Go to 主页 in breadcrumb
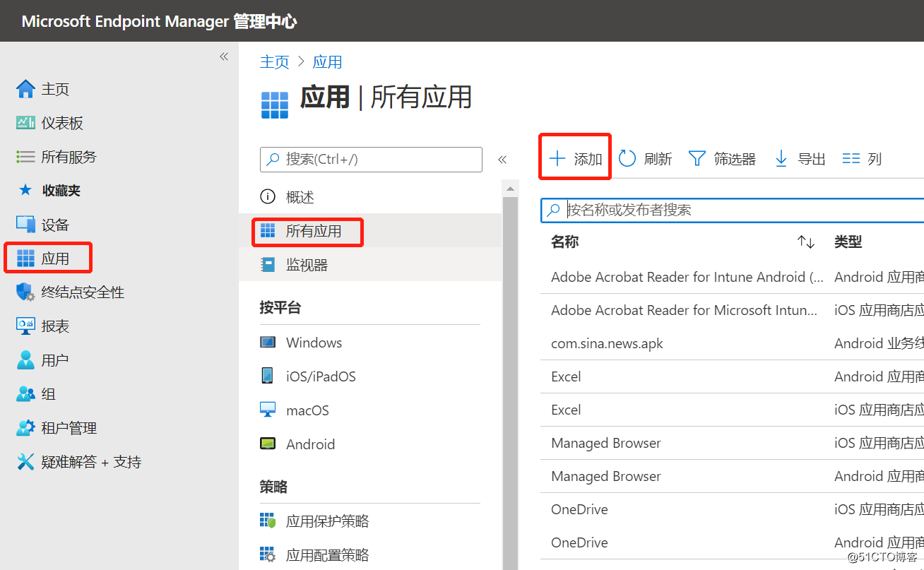The height and width of the screenshot is (570, 924). 275,62
